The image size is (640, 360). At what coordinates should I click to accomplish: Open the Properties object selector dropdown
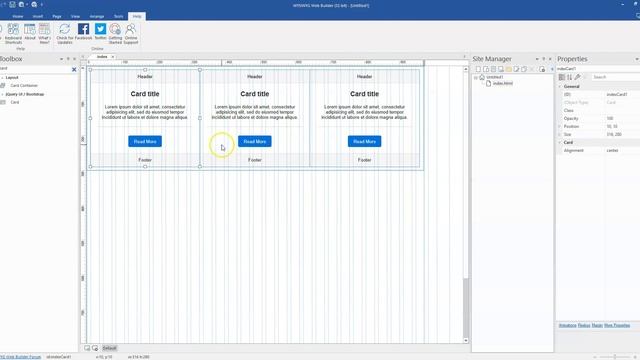(x=598, y=69)
